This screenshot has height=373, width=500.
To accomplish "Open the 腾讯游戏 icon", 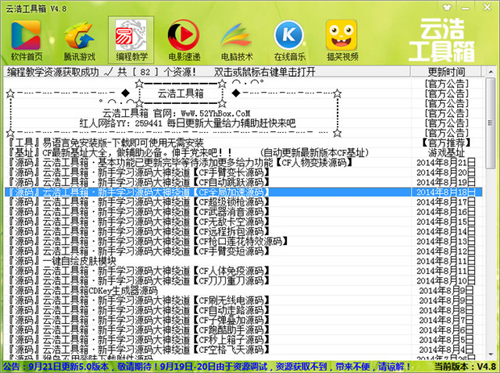I will click(x=79, y=40).
